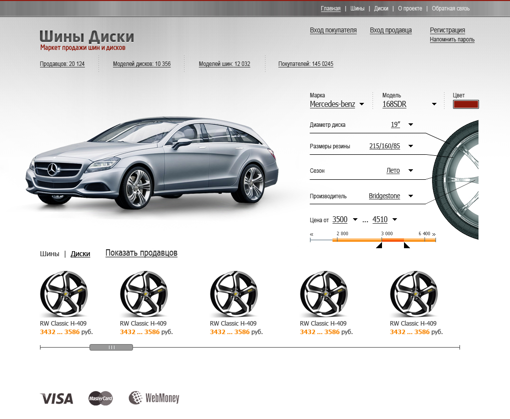Open the Регистрация link
510x420 pixels.
[x=447, y=30]
